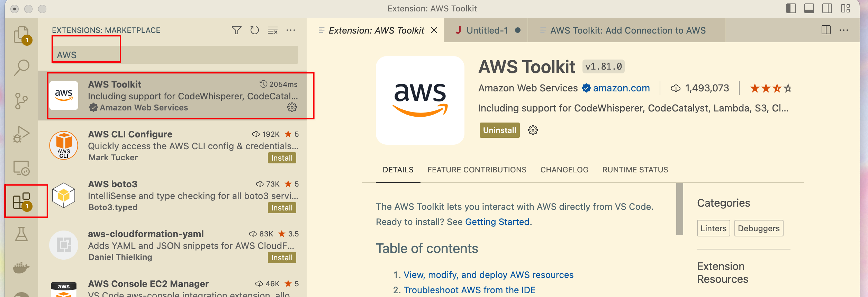The image size is (868, 297).
Task: Open Remote Explorer view
Action: [21, 168]
